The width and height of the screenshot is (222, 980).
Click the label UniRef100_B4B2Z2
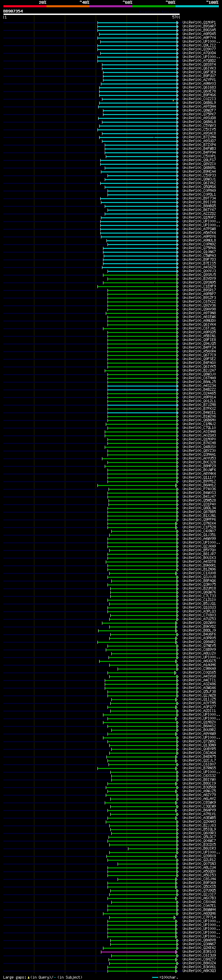click(x=199, y=389)
